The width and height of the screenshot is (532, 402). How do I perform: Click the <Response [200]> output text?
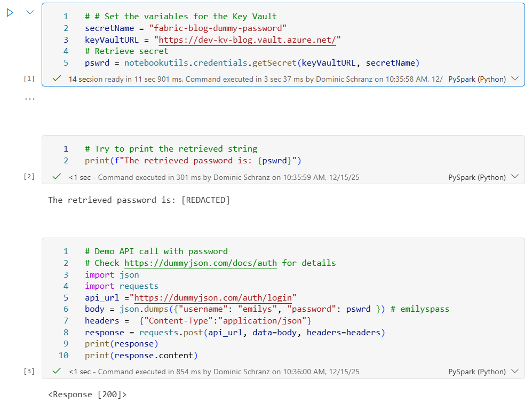coord(88,395)
